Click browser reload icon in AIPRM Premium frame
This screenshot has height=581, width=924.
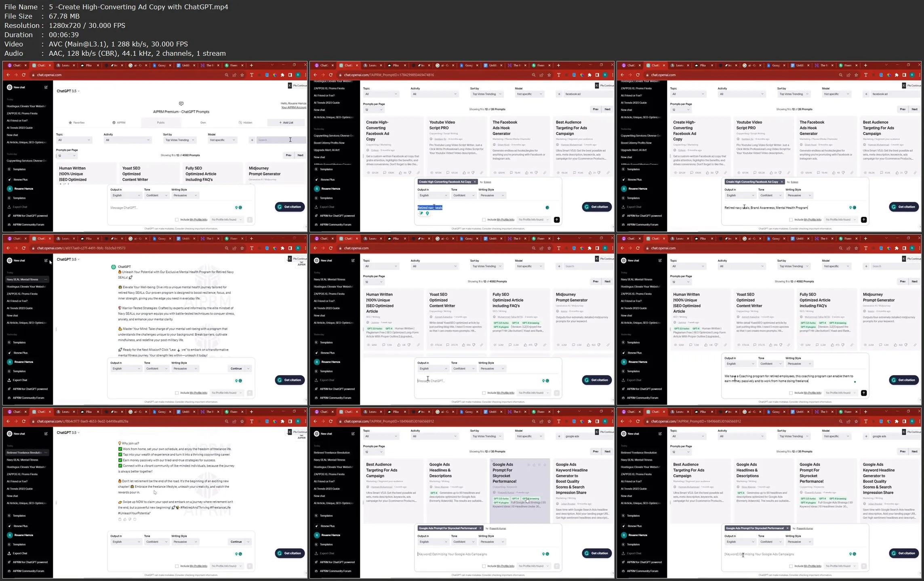click(x=23, y=75)
